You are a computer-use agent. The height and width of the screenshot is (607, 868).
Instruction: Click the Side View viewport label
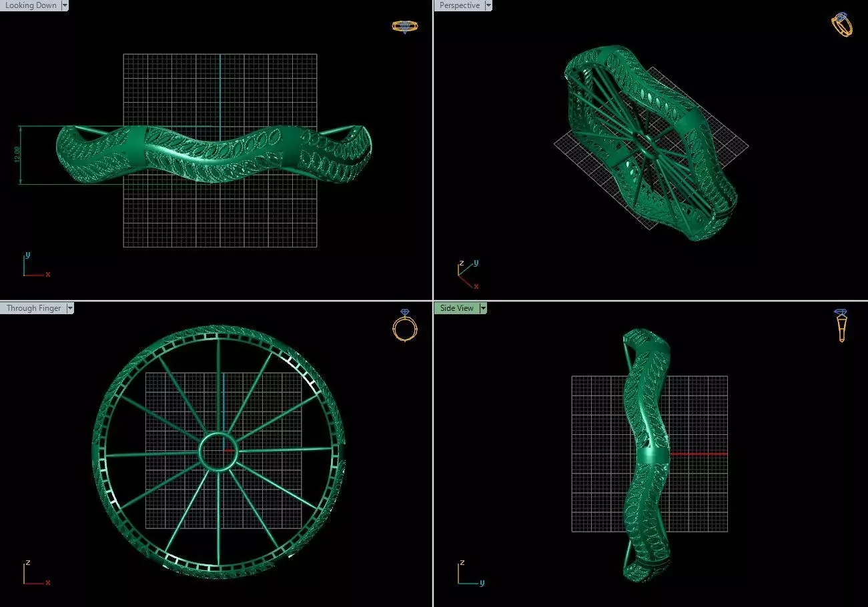tap(457, 308)
